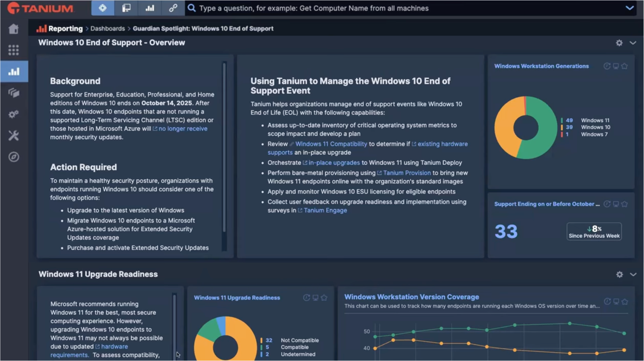Go to Home in the sidebar
644x361 pixels.
tap(13, 29)
